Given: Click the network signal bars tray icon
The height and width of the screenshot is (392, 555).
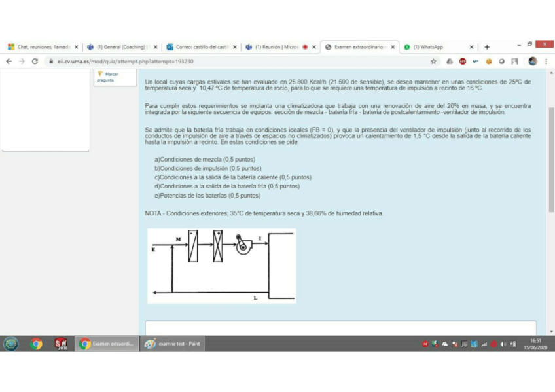Looking at the screenshot, I should 484,344.
